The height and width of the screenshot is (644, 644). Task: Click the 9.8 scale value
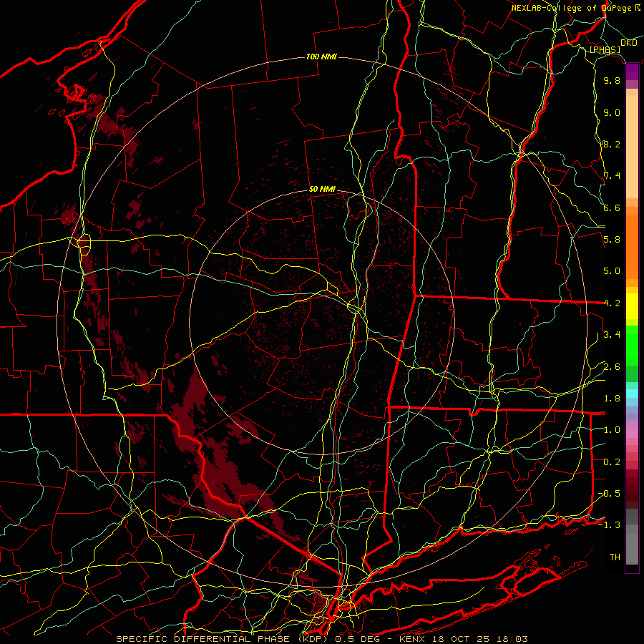[x=612, y=80]
